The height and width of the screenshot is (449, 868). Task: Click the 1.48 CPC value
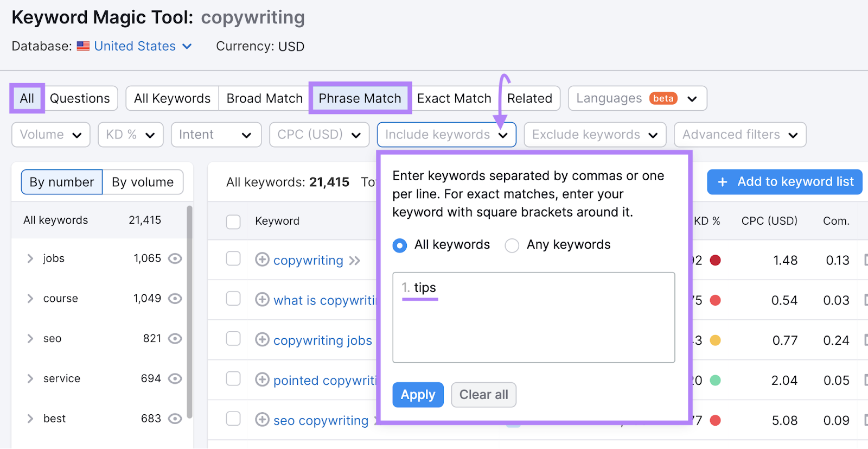tap(785, 261)
